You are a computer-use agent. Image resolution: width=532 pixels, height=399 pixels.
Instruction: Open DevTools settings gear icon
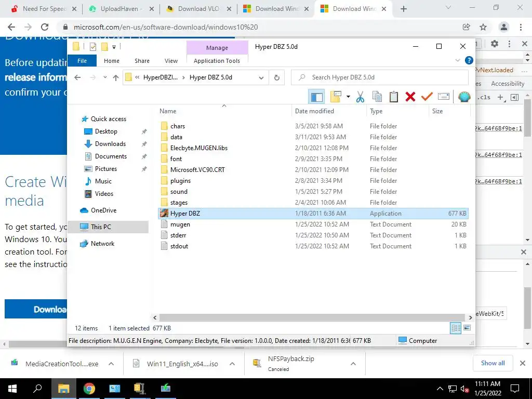pos(495,44)
